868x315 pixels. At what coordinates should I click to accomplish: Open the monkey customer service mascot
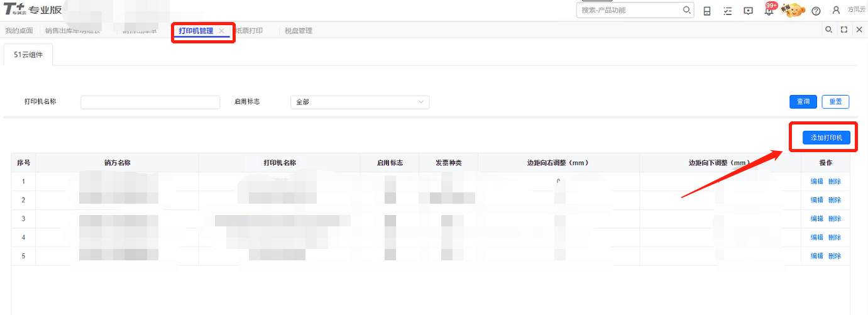(793, 10)
